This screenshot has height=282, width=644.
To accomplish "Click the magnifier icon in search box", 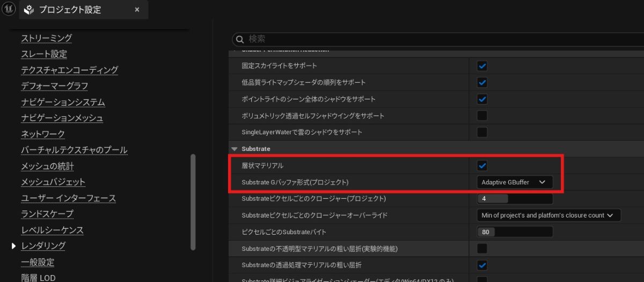I will pyautogui.click(x=239, y=39).
